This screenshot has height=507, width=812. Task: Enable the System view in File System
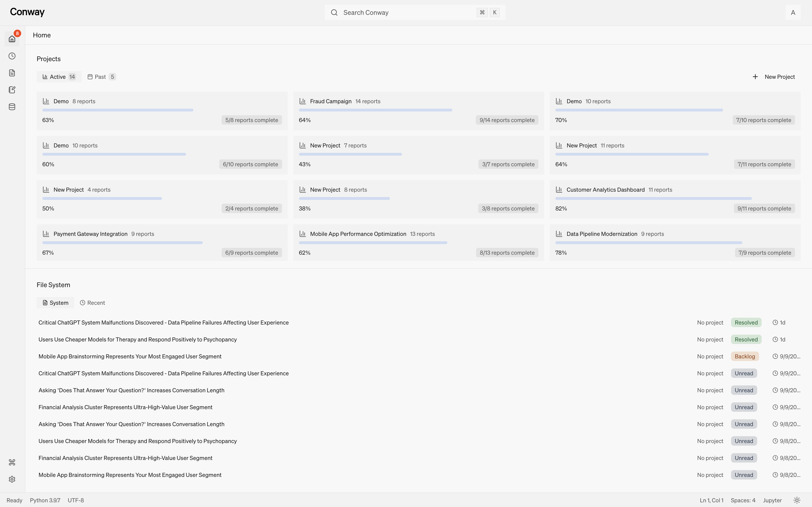point(55,302)
